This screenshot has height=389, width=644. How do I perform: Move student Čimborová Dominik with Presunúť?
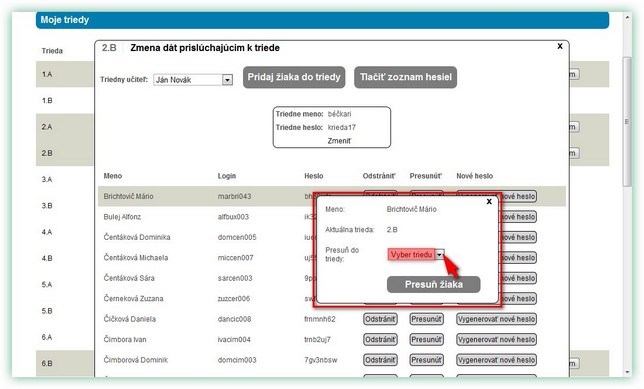click(x=426, y=360)
